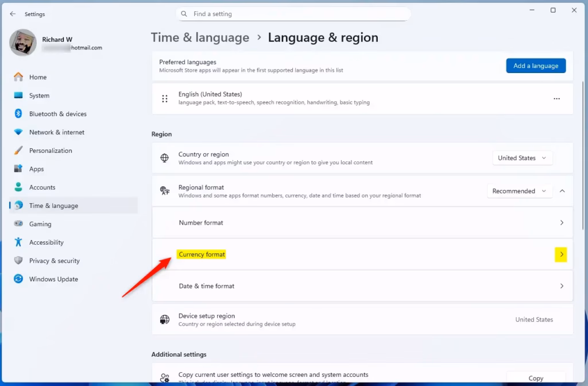The height and width of the screenshot is (386, 588).
Task: Open the United States country dropdown
Action: click(x=522, y=158)
